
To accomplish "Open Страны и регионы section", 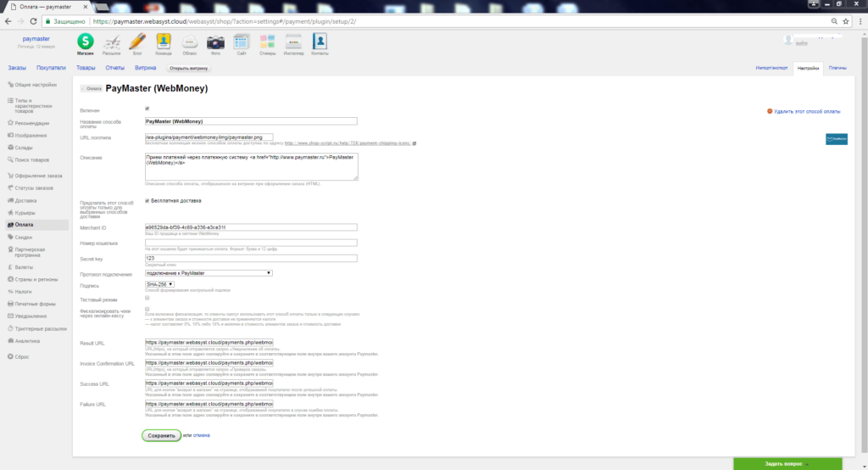I will tap(36, 279).
